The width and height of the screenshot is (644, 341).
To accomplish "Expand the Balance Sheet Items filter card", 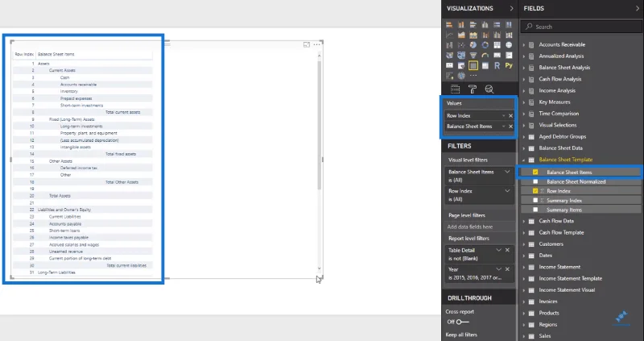I will pyautogui.click(x=507, y=172).
